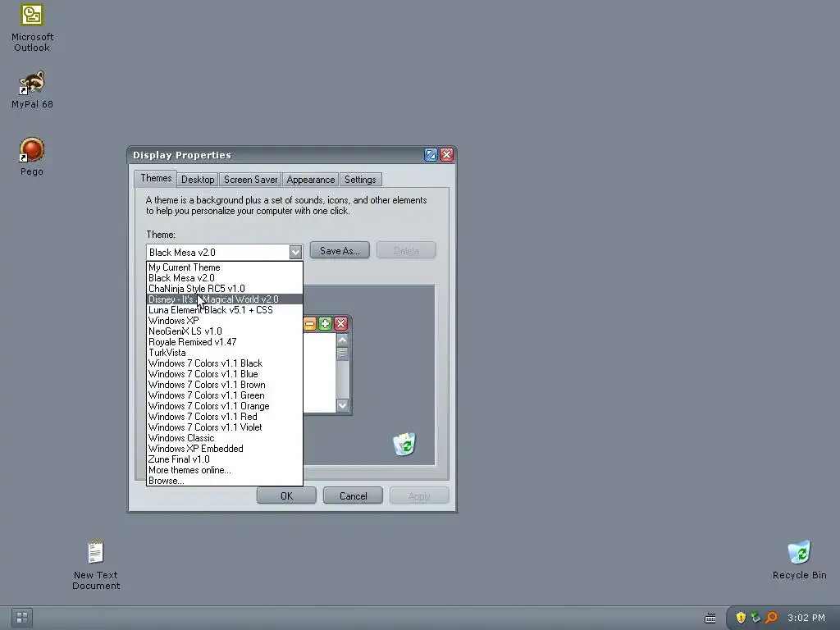Click the preview window's green maximize icon
840x630 pixels.
(x=325, y=323)
